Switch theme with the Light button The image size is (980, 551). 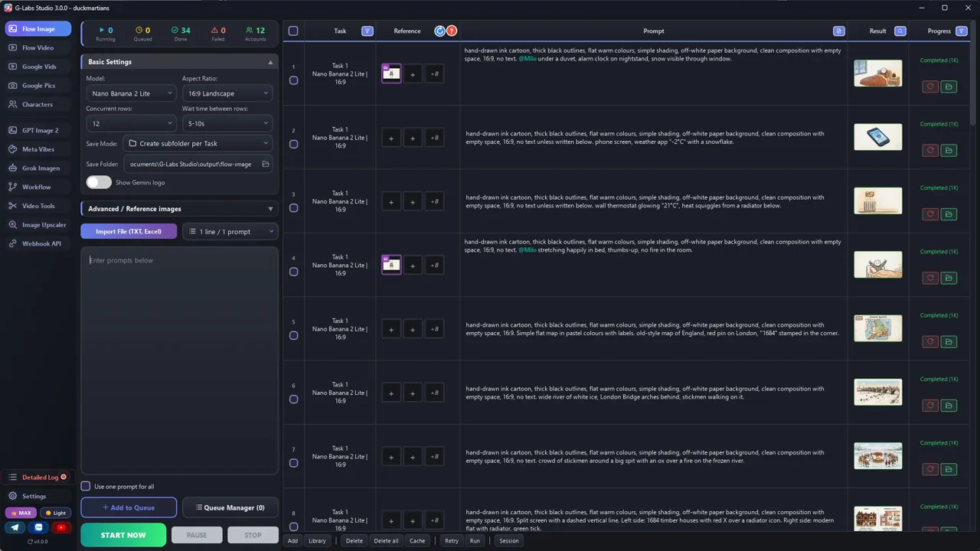tap(55, 513)
